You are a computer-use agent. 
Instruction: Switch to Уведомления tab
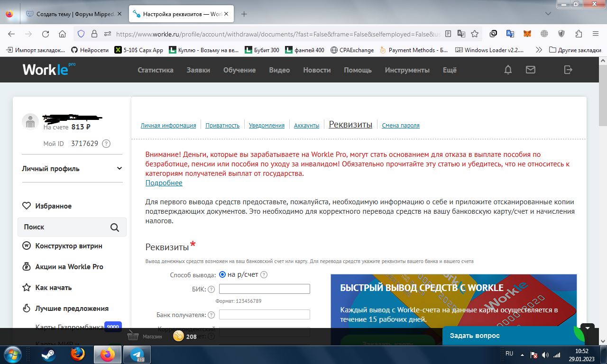click(x=267, y=126)
